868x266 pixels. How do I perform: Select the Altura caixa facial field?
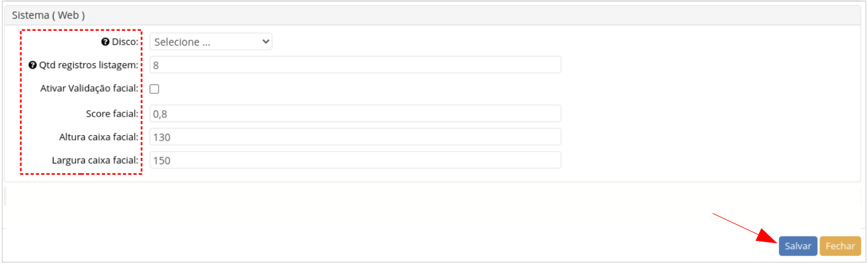point(355,137)
